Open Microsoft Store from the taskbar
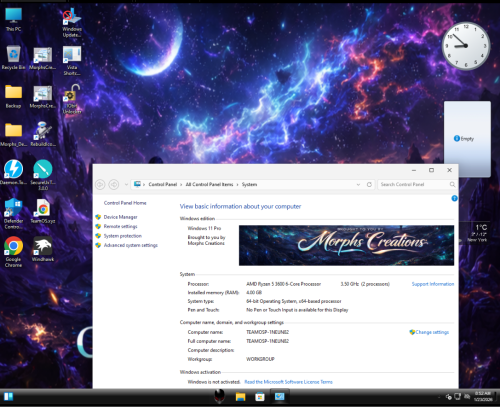This screenshot has height=407, width=500. point(260,397)
